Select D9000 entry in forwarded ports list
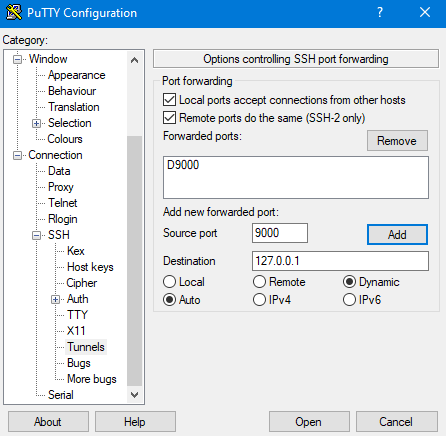 coord(183,165)
